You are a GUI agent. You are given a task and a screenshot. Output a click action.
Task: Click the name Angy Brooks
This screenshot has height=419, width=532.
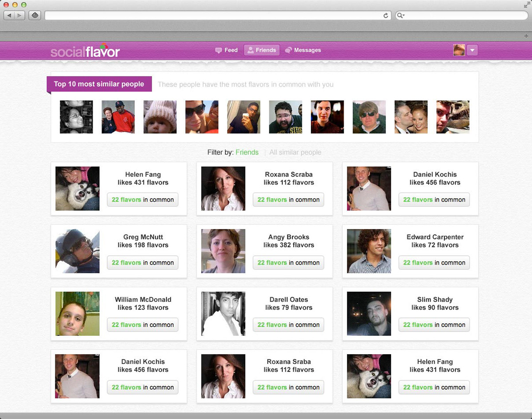pos(289,237)
